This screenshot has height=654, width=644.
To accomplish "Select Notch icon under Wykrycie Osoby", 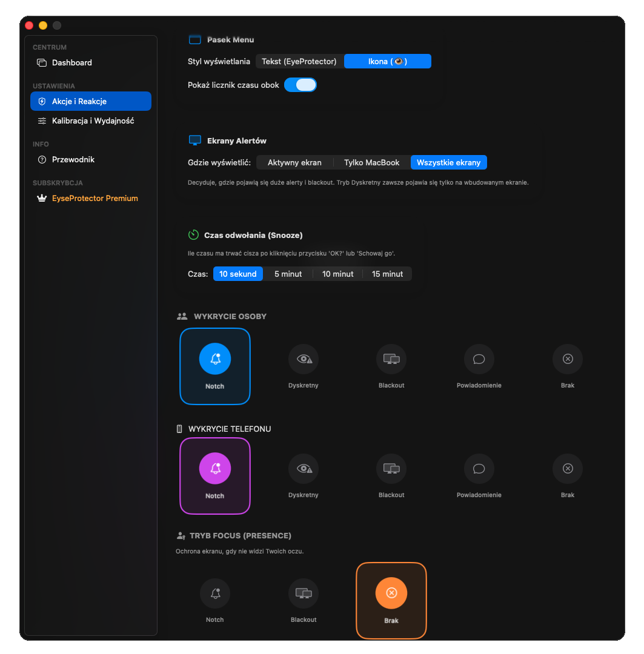I will pos(215,358).
